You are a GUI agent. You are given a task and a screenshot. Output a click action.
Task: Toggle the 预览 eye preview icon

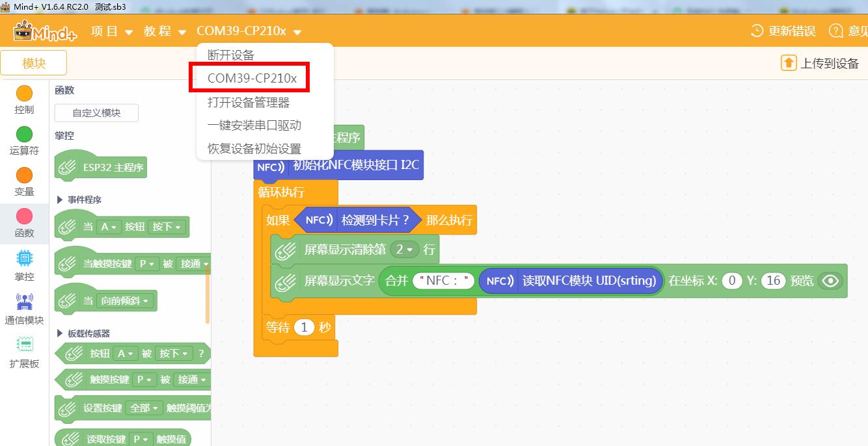pos(831,281)
